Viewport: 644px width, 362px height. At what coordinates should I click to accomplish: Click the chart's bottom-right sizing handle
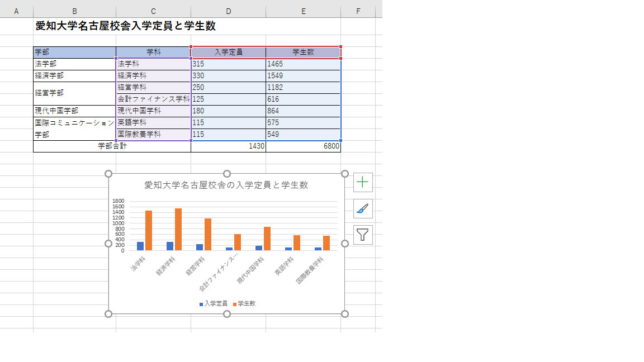click(x=345, y=314)
